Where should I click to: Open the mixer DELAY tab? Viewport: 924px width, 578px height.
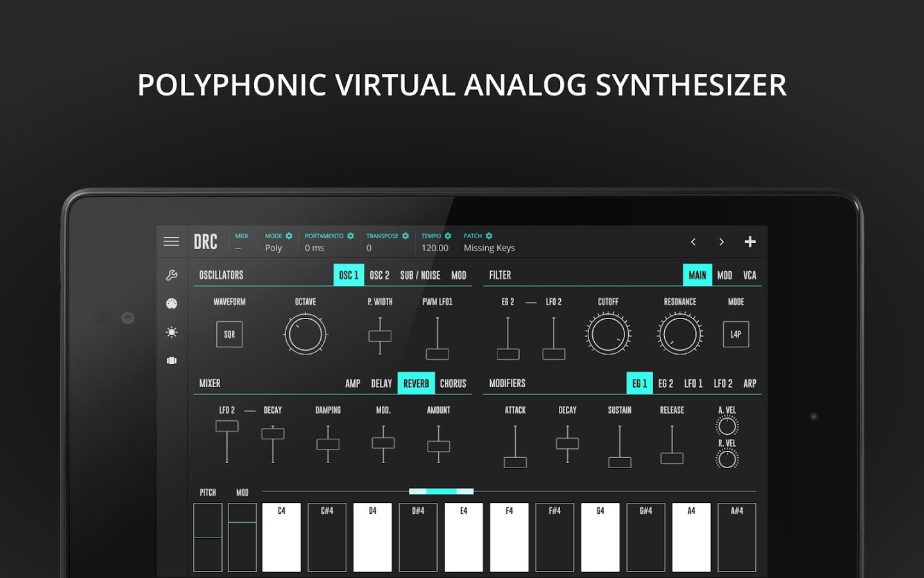click(381, 383)
